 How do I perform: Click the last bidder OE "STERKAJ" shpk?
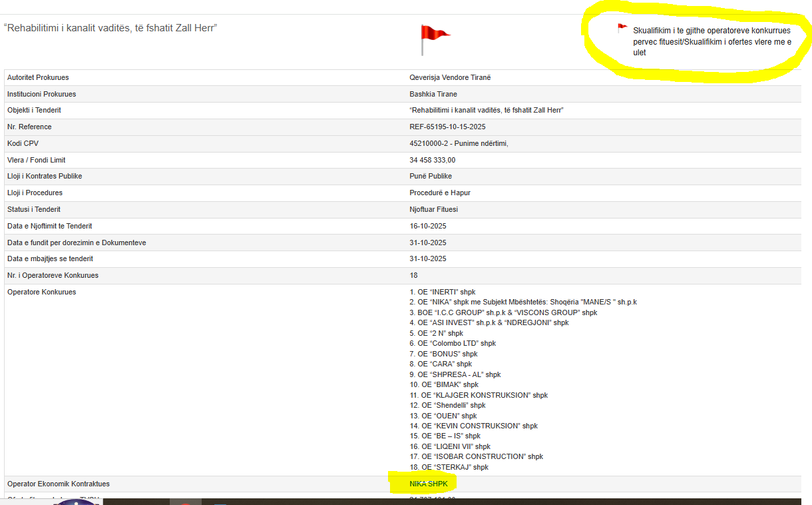[x=449, y=467]
